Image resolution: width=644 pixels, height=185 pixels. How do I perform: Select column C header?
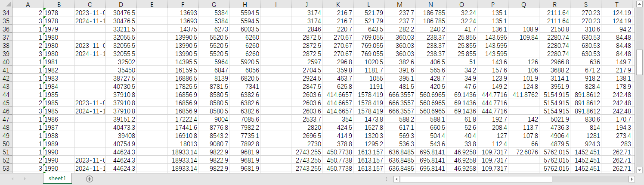click(x=90, y=4)
